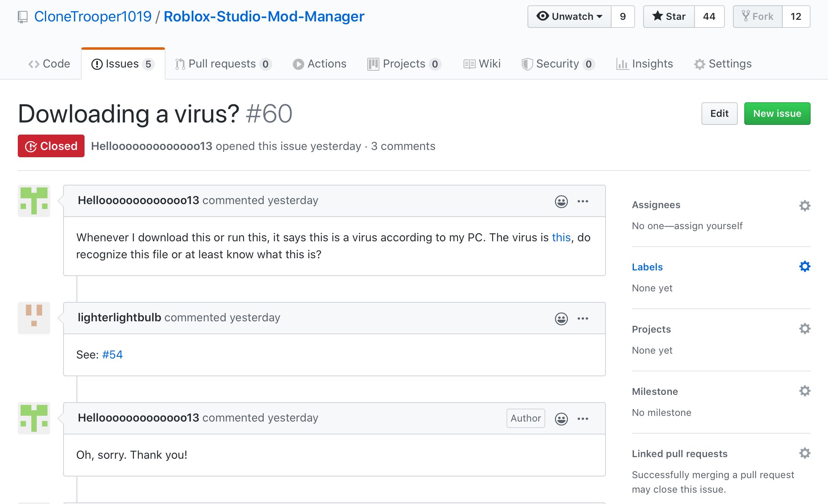
Task: Switch to the Pull requests tab
Action: pyautogui.click(x=222, y=64)
